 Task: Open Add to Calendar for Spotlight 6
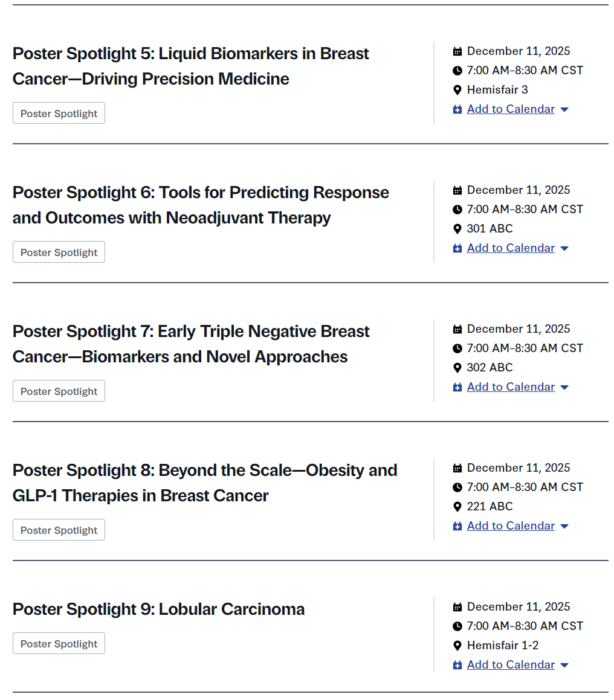pyautogui.click(x=511, y=248)
